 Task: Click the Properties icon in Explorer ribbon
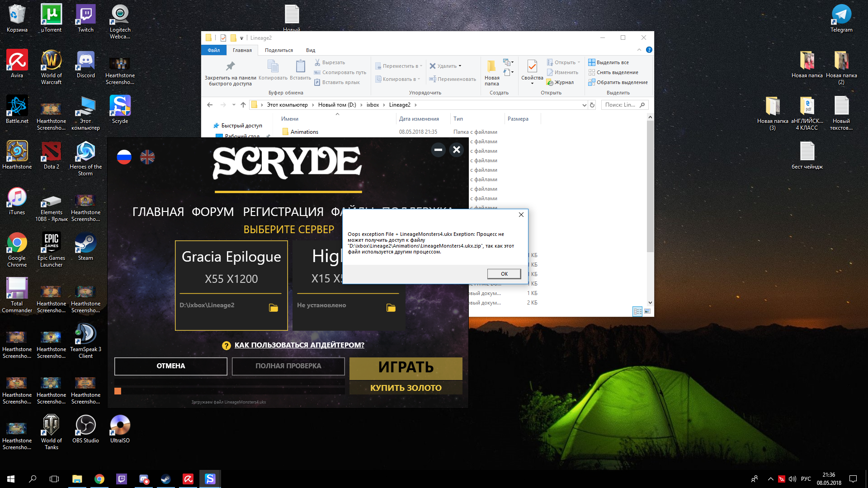pos(532,67)
